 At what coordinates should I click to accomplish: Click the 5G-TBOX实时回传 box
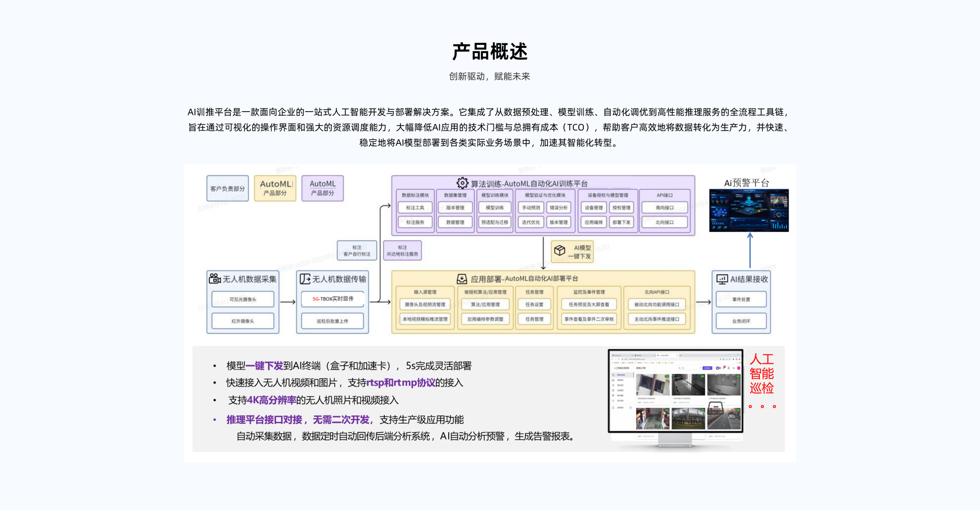333,299
